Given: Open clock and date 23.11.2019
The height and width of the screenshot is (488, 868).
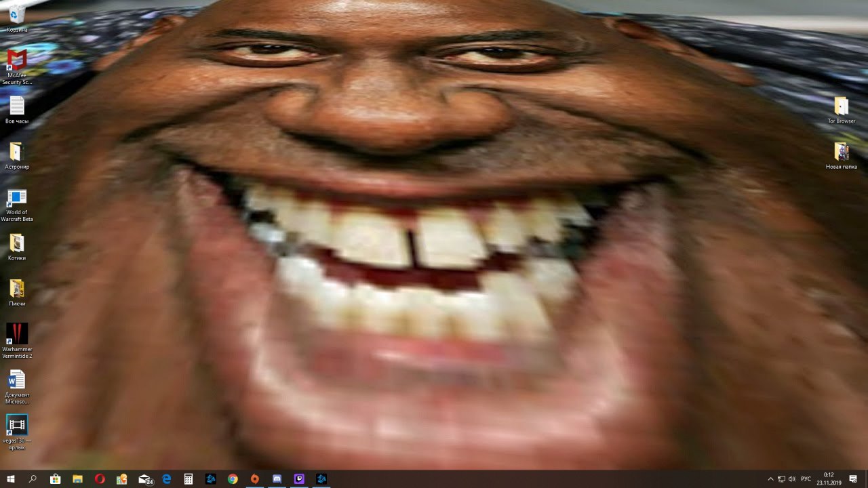Looking at the screenshot, I should point(829,479).
